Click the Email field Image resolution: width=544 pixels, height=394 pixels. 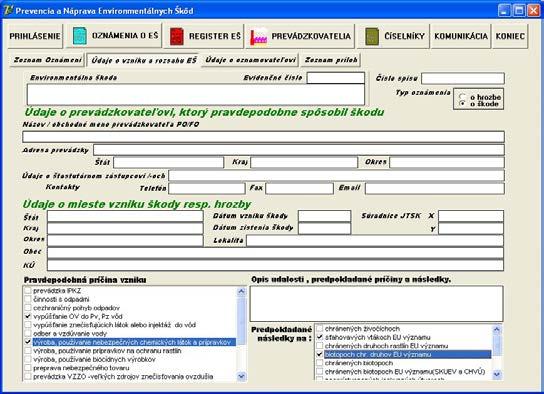435,188
